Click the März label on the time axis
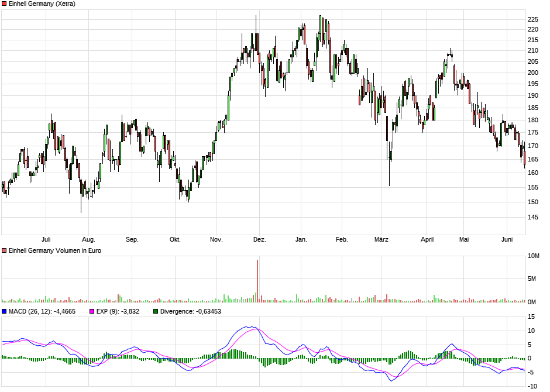 [381, 239]
